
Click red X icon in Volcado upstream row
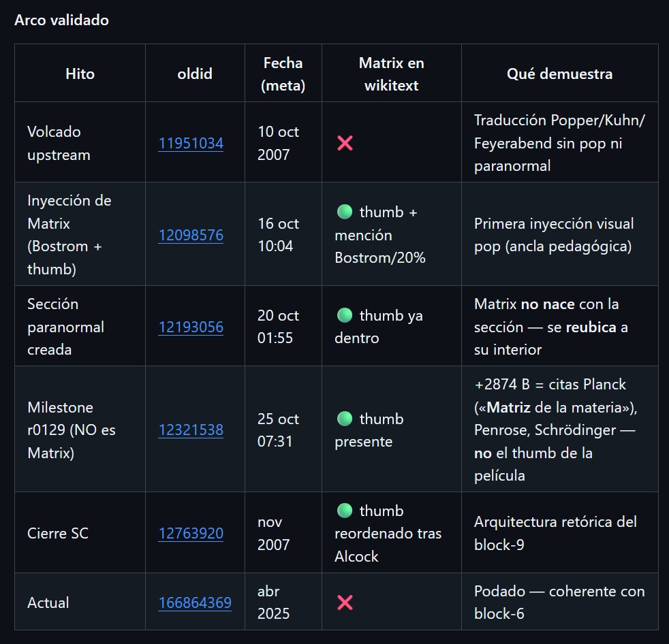[x=345, y=143]
